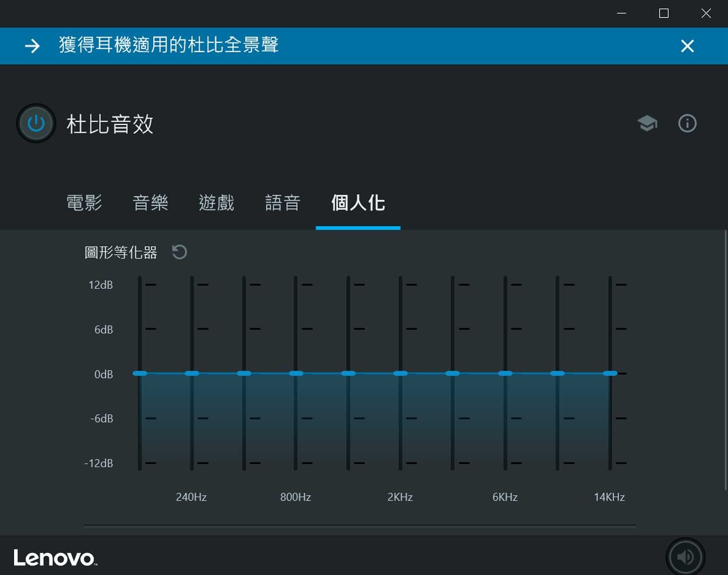Toggle the Dolby audio power button
The width and height of the screenshot is (728, 575).
coord(36,123)
